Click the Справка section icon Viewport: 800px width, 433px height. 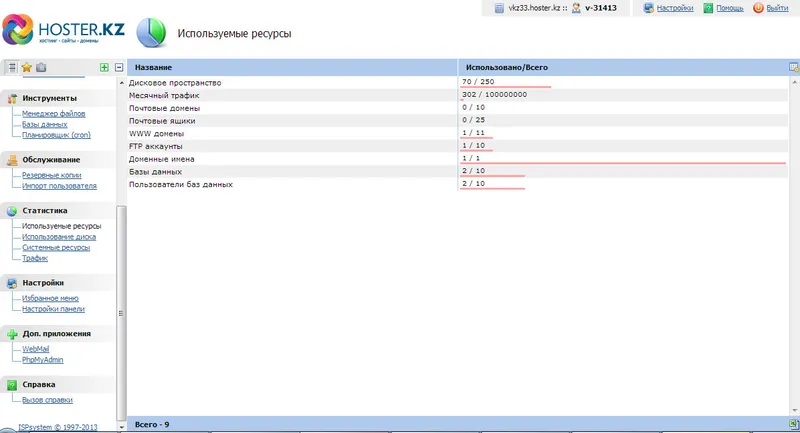pos(12,385)
